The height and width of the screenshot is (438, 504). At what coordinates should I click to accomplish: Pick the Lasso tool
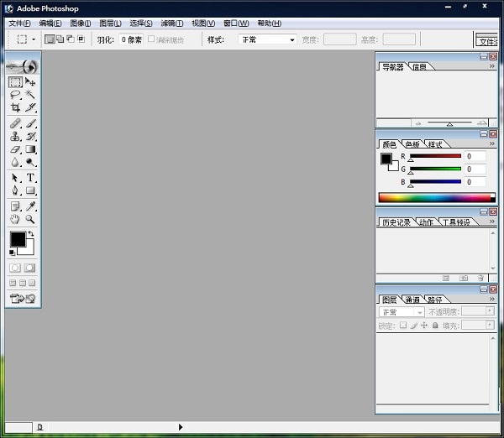click(x=15, y=95)
